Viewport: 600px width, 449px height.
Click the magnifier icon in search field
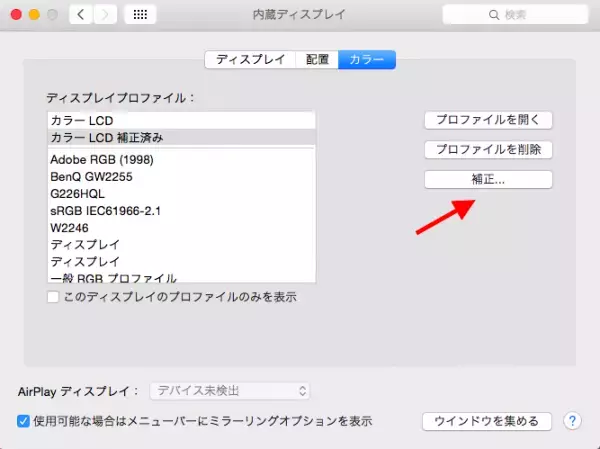tap(494, 15)
